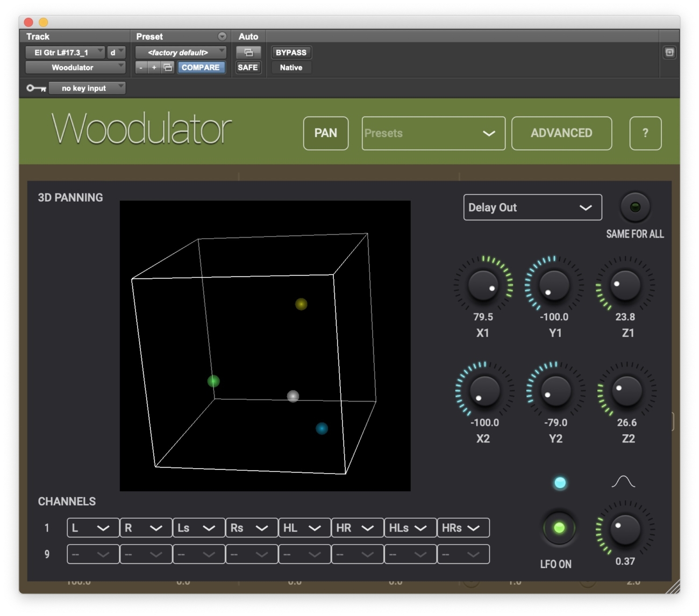Open the first empty channel 9 dropdown
The image size is (699, 616).
point(93,554)
